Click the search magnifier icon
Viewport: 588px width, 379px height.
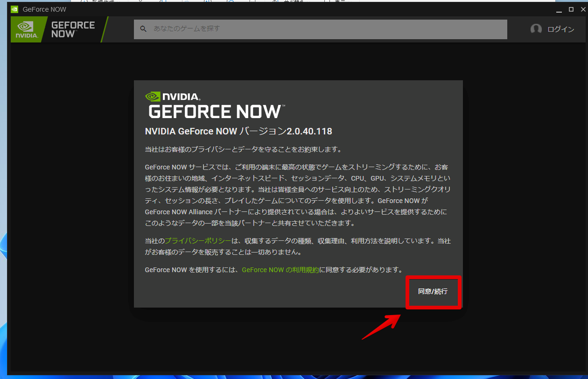coord(143,29)
